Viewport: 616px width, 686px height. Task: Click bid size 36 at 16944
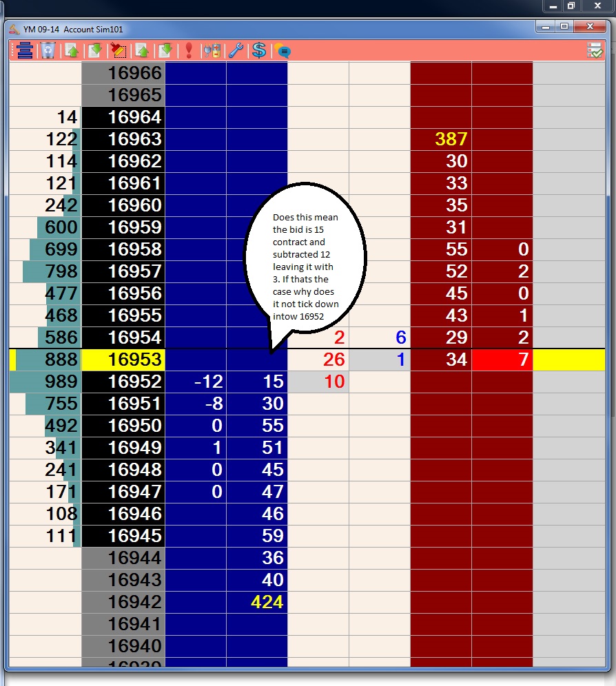click(x=257, y=558)
